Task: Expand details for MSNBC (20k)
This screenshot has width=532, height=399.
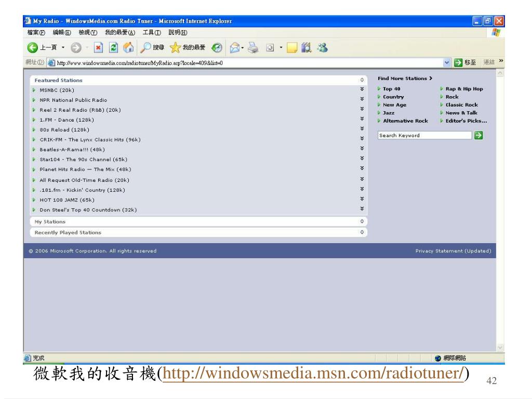Action: (x=362, y=89)
